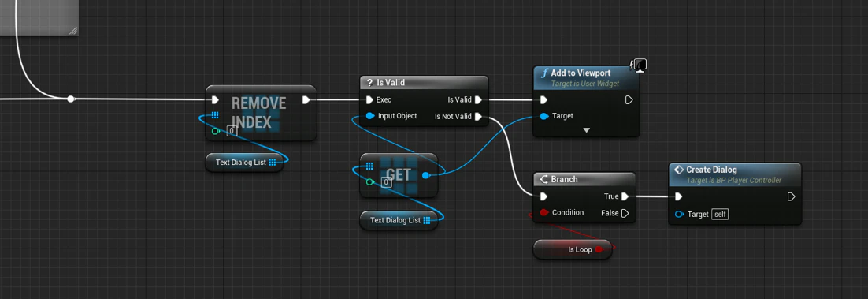Click the GET node integer index pin

pos(369,181)
